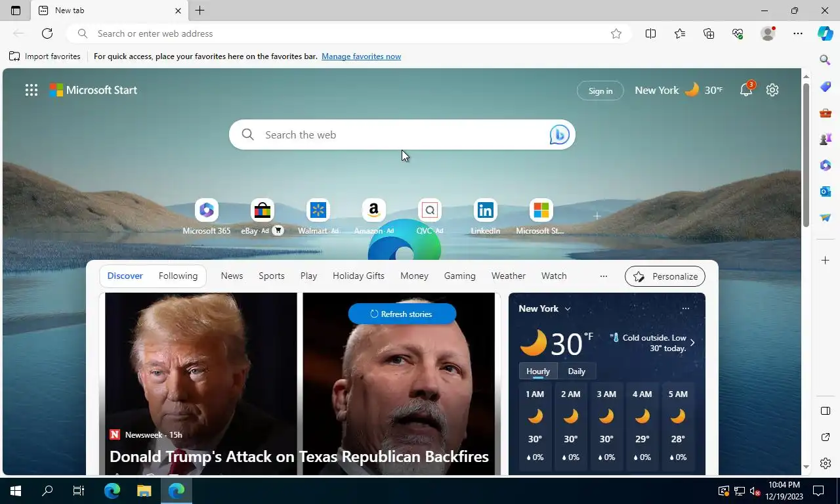Viewport: 840px width, 504px height.
Task: Open a new tab with plus button
Action: 200,10
